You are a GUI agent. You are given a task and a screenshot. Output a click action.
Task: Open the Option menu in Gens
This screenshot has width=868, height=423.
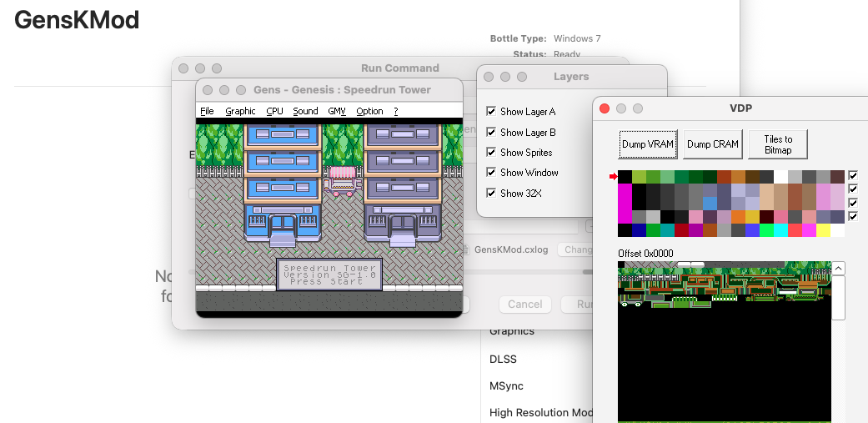click(x=369, y=111)
